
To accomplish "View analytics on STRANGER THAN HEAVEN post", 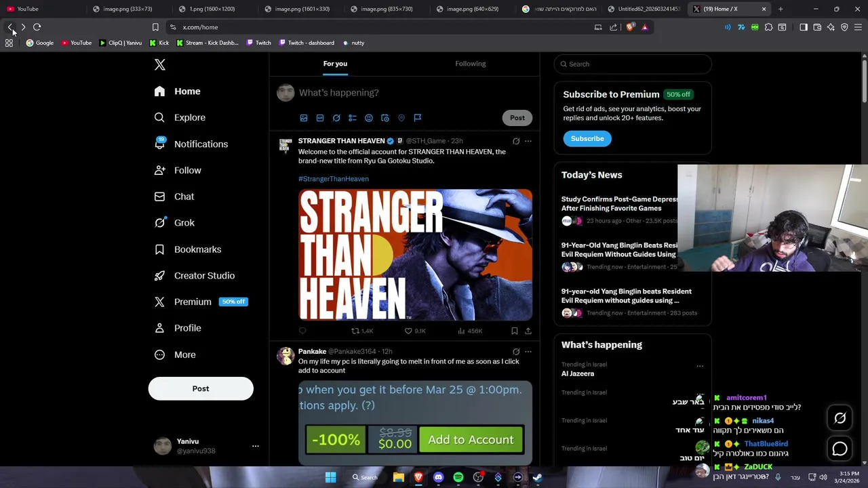I will [470, 331].
